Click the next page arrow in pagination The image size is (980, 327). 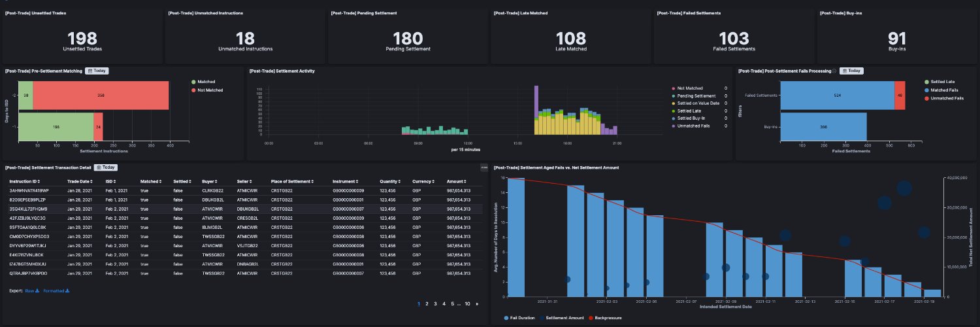[477, 304]
